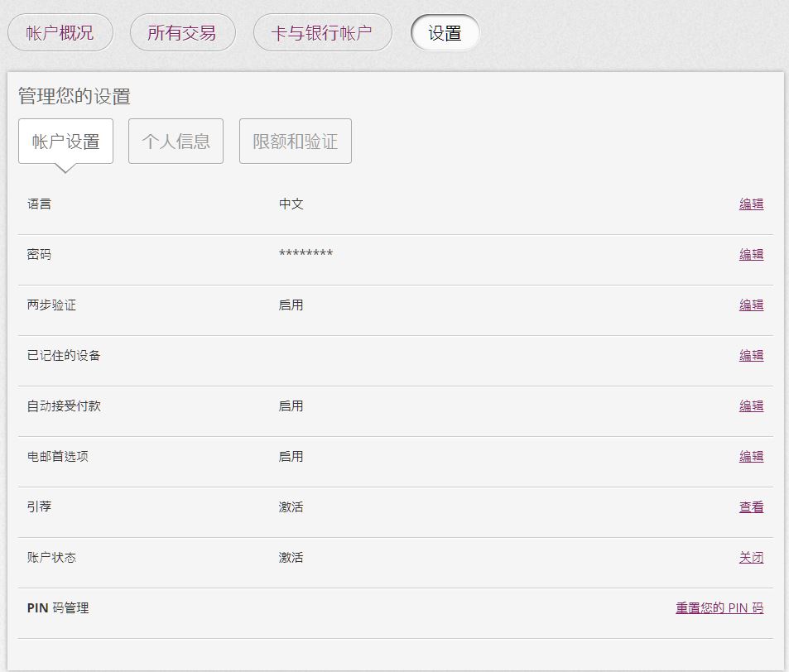
Task: Edit the 语言 setting
Action: pyautogui.click(x=751, y=204)
